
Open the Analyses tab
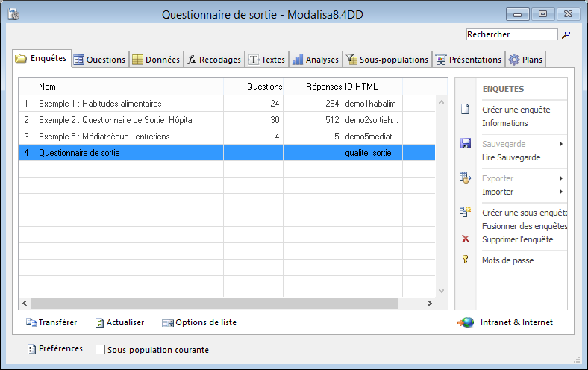(x=315, y=60)
